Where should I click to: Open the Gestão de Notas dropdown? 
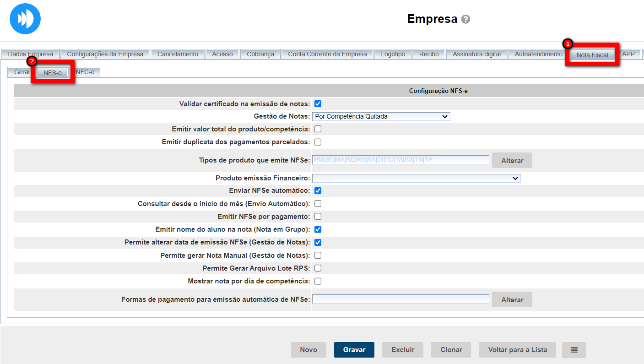click(x=381, y=116)
